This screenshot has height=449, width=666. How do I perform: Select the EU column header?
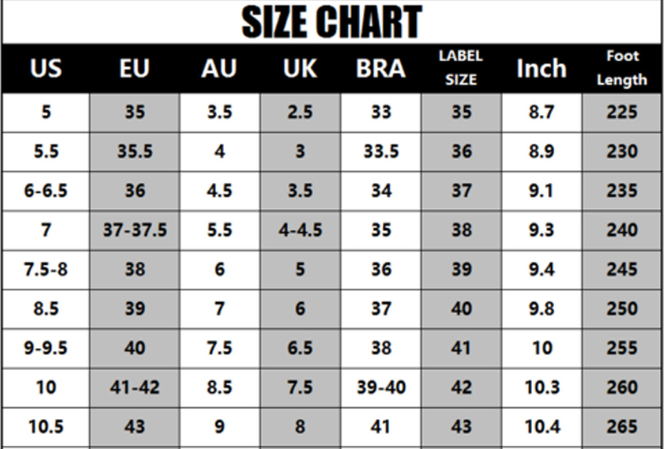click(134, 68)
